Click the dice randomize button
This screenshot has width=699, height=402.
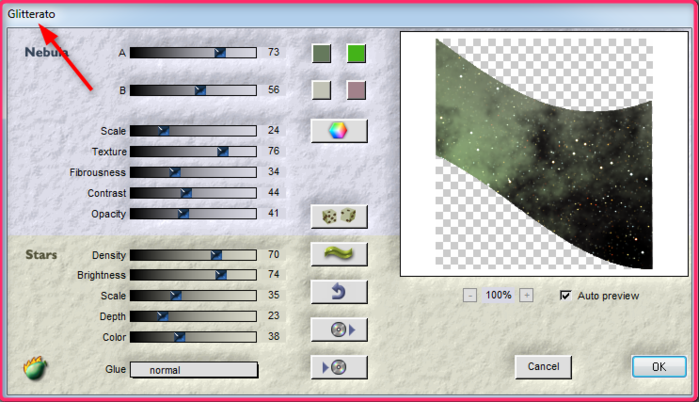(x=339, y=217)
